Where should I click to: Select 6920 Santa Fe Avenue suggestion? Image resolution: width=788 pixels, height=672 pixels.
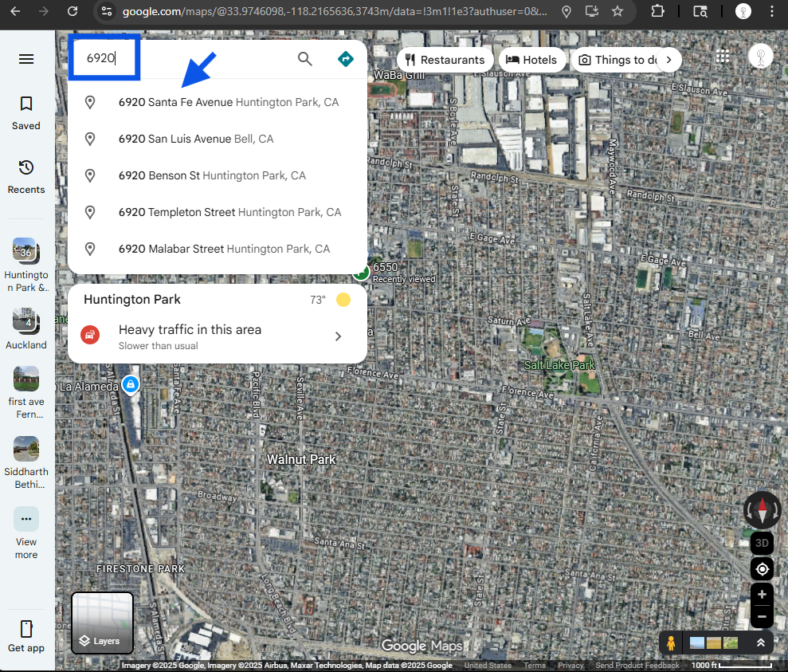[x=228, y=102]
